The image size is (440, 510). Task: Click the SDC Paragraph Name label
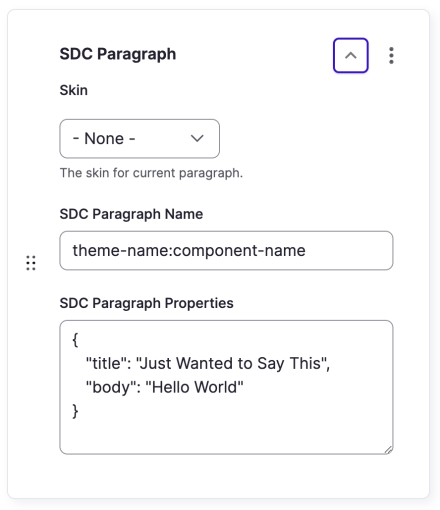point(131,214)
